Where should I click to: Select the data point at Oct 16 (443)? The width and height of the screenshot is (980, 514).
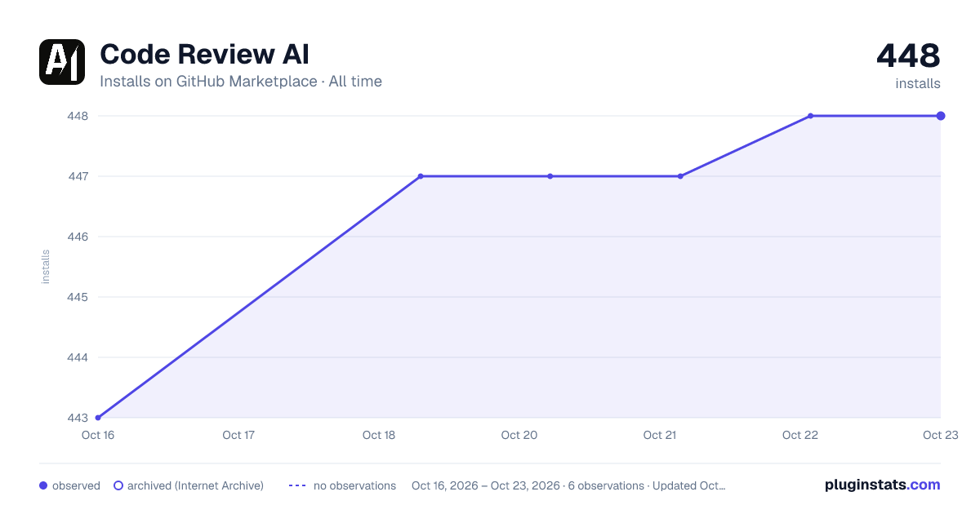tap(98, 418)
